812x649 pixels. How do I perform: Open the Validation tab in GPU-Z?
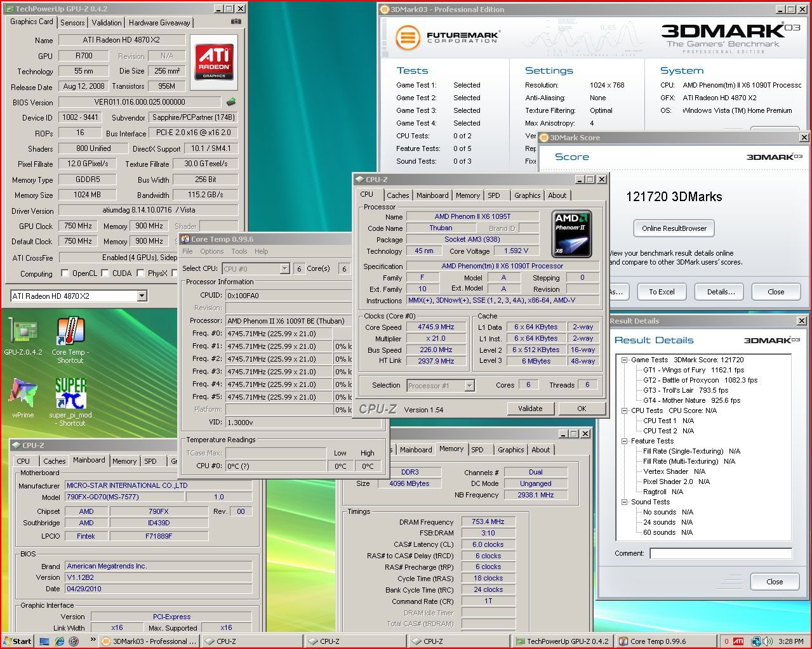(x=107, y=22)
